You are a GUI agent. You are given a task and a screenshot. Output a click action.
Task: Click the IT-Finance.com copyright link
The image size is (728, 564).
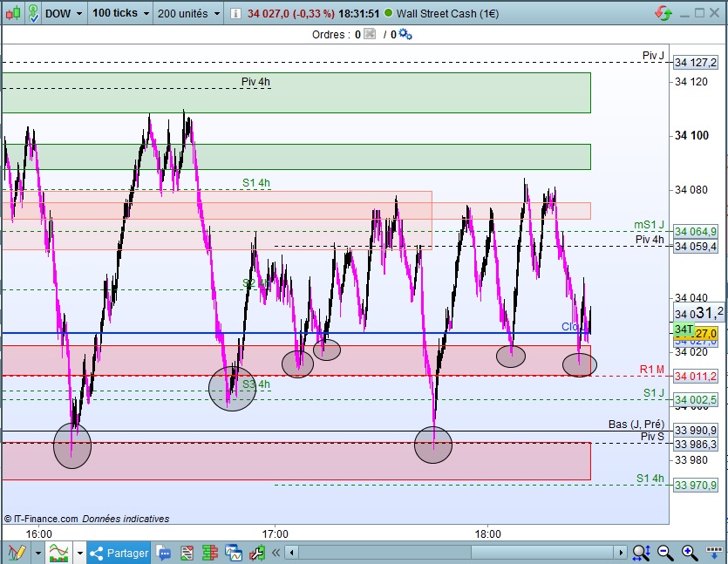pyautogui.click(x=41, y=519)
